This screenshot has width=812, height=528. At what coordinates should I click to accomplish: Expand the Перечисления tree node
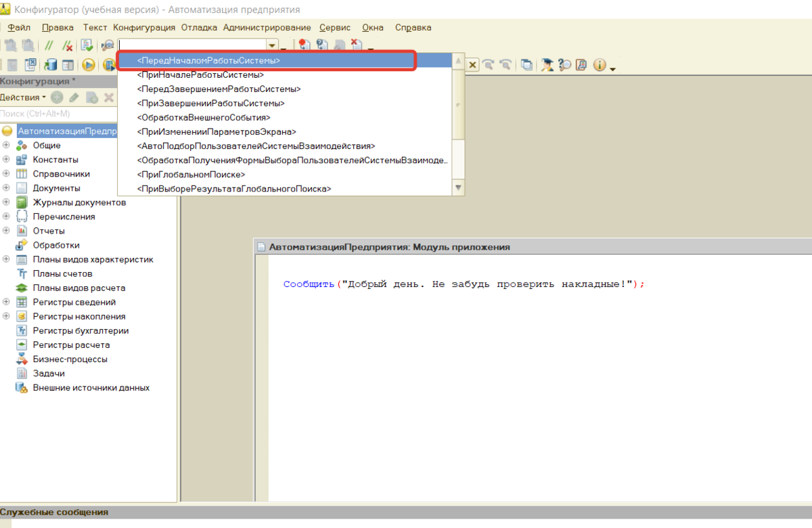click(6, 217)
